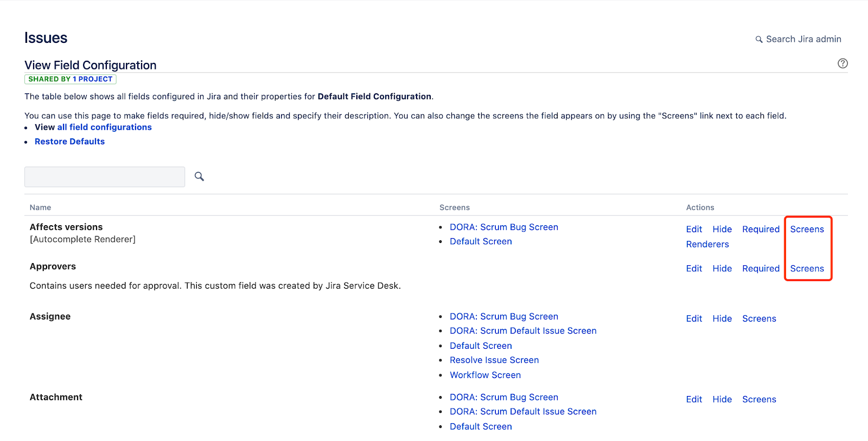Image resolution: width=868 pixels, height=441 pixels.
Task: Make Affects versions field required
Action: (x=761, y=229)
